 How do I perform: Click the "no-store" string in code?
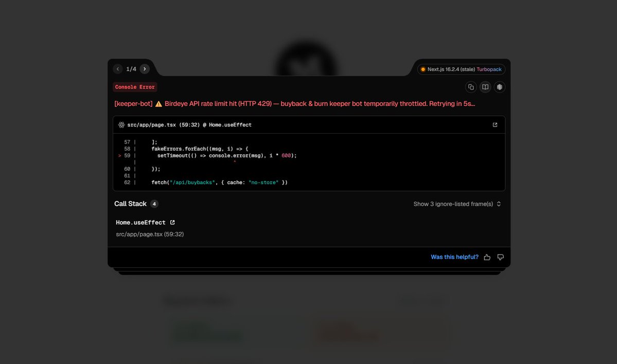263,183
